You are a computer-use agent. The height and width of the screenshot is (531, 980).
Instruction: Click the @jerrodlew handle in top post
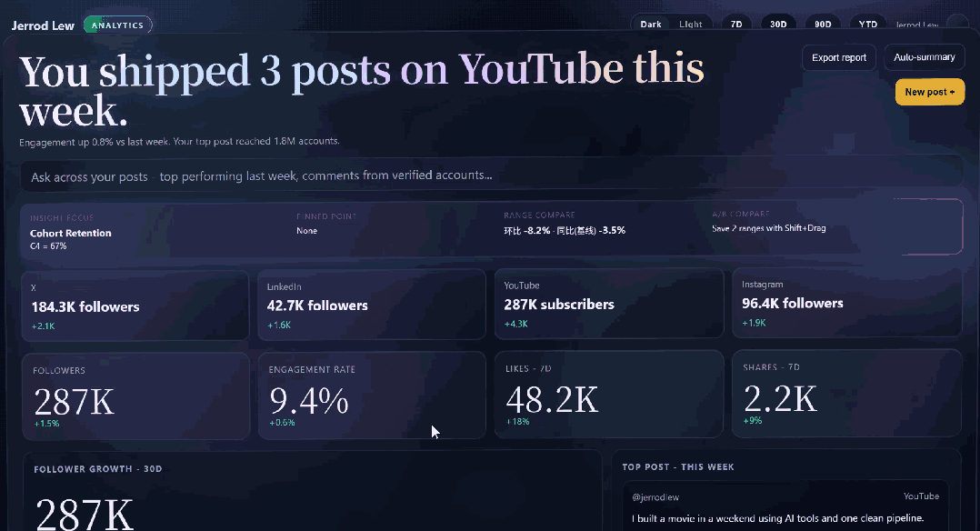[x=655, y=497]
